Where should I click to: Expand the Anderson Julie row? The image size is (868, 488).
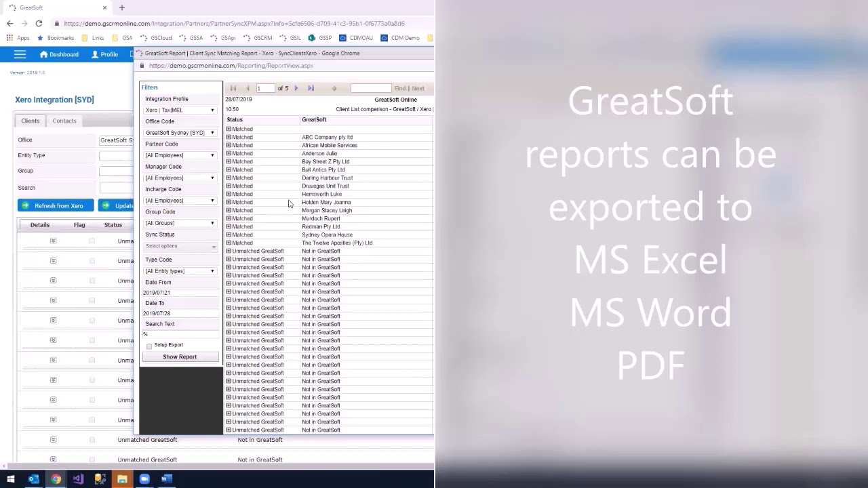[229, 153]
